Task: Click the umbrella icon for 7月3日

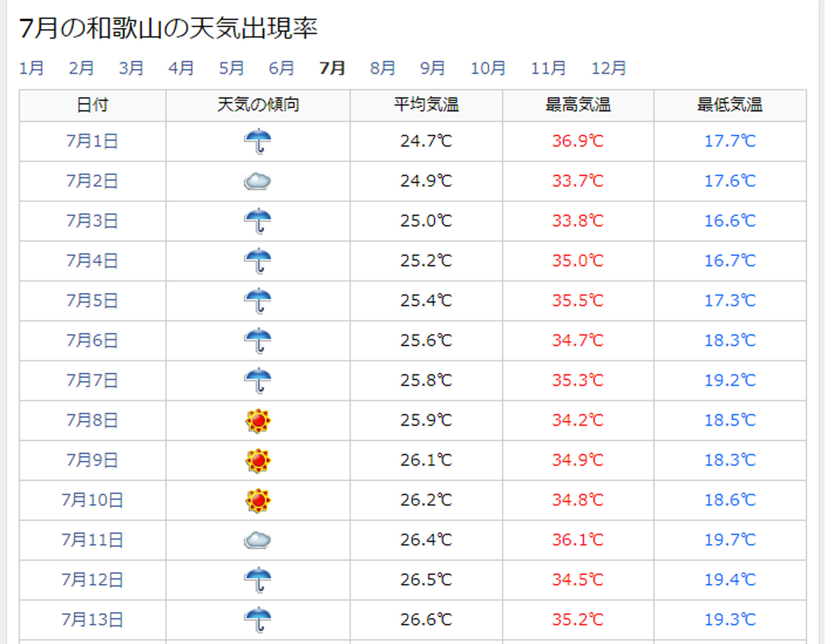Action: [x=258, y=221]
